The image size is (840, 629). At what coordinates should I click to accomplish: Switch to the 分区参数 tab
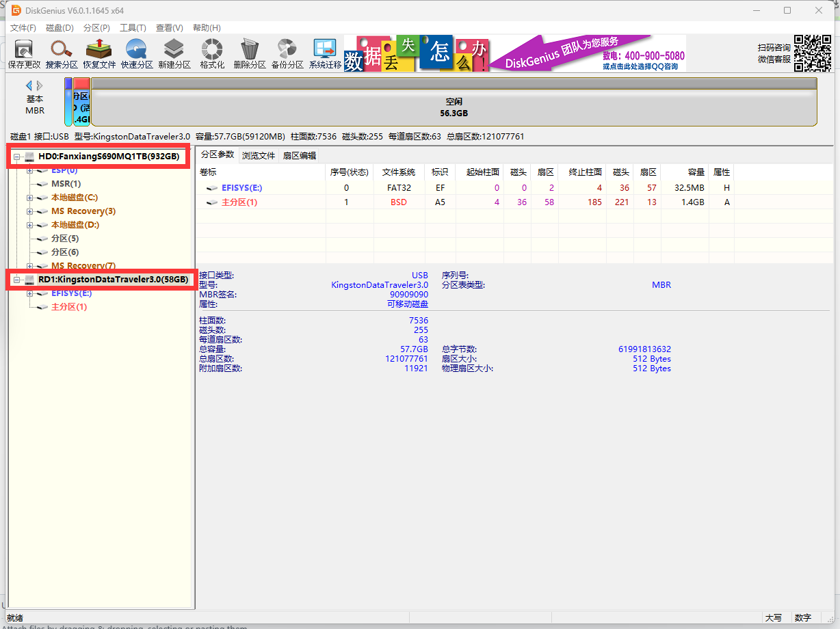click(x=218, y=155)
